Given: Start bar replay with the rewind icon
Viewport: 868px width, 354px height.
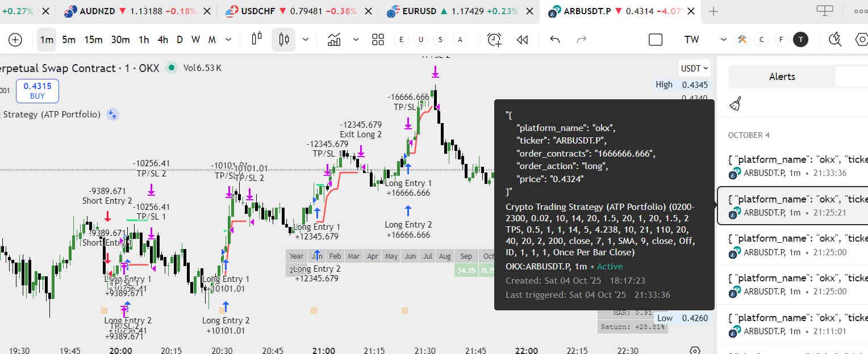Looking at the screenshot, I should pyautogui.click(x=523, y=40).
